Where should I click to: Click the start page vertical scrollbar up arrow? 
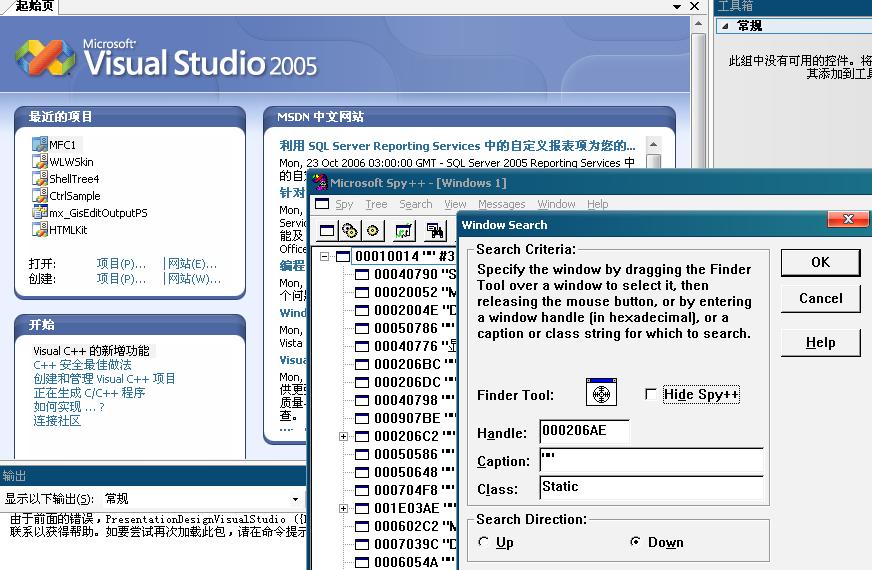click(x=698, y=23)
